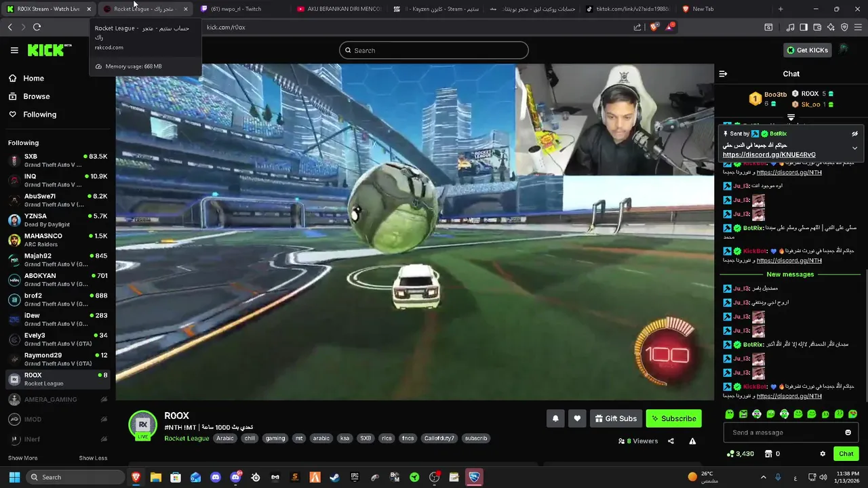
Task: Open the tab search icon in toolbar
Action: [768, 27]
